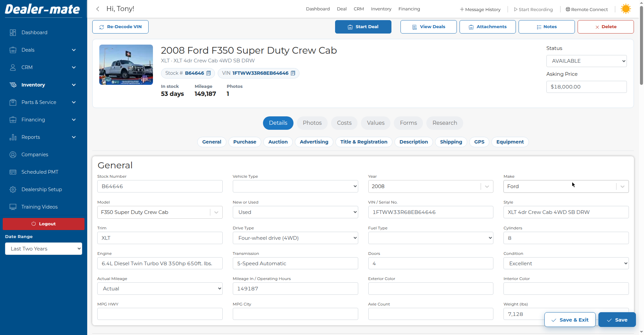644x335 pixels.
Task: Open the Make Ford combo box arrow
Action: [622, 186]
